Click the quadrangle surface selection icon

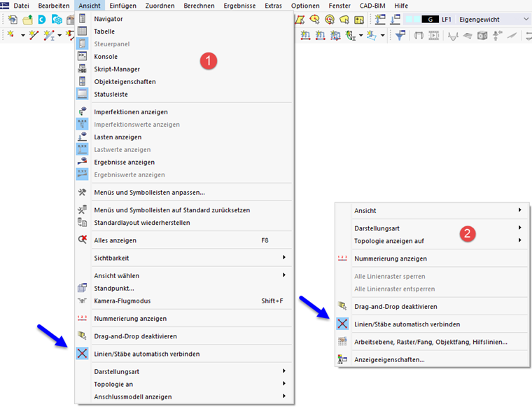coord(300,20)
